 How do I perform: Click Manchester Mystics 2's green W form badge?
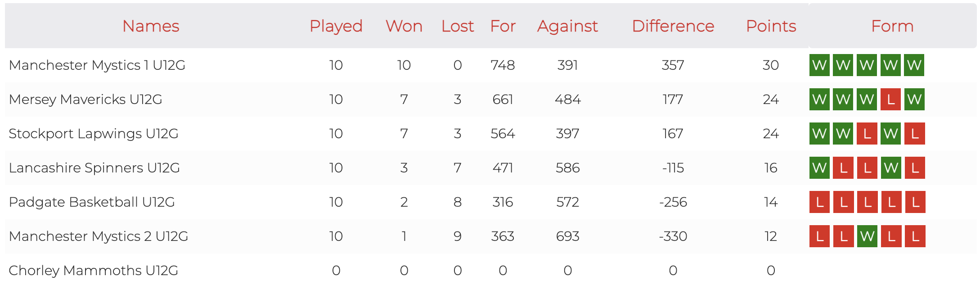[867, 236]
